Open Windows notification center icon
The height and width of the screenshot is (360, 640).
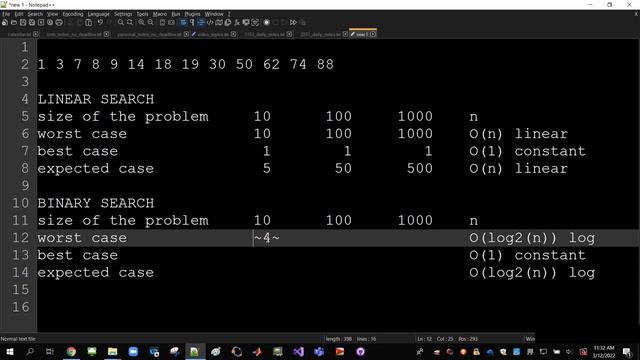(627, 351)
